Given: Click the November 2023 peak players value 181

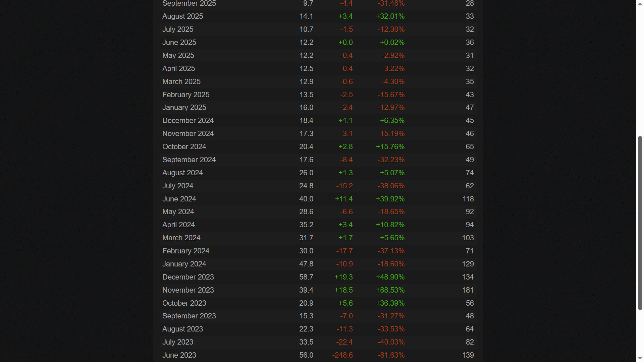Looking at the screenshot, I should coord(468,290).
